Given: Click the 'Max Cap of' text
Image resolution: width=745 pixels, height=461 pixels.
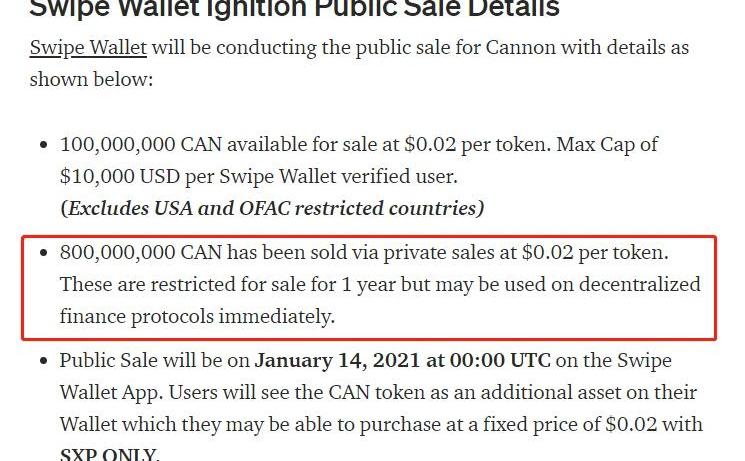Looking at the screenshot, I should pyautogui.click(x=607, y=144).
